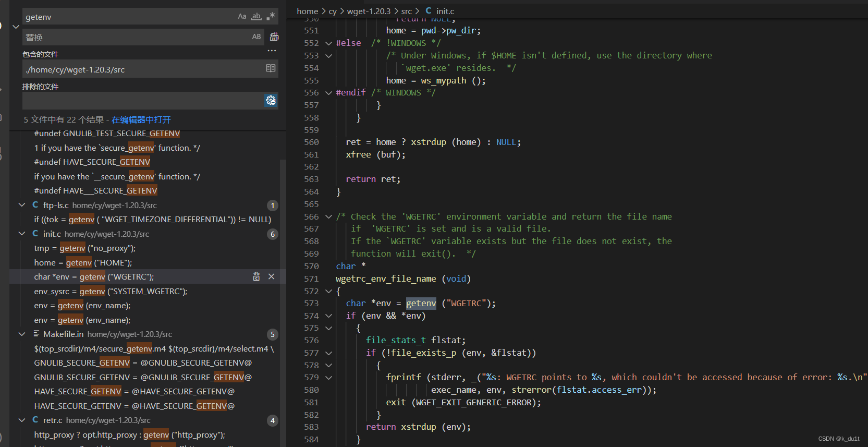Viewport: 868px width, 447px height.
Task: Toggle the exclude settings gear icon
Action: (271, 101)
